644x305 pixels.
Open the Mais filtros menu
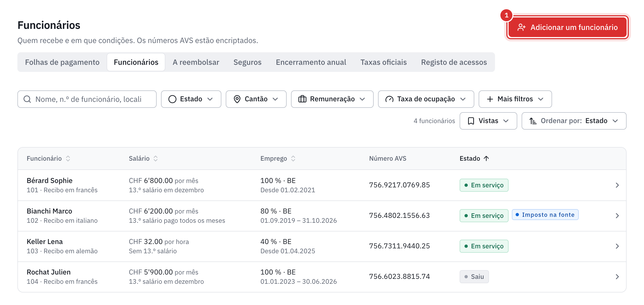(x=515, y=99)
